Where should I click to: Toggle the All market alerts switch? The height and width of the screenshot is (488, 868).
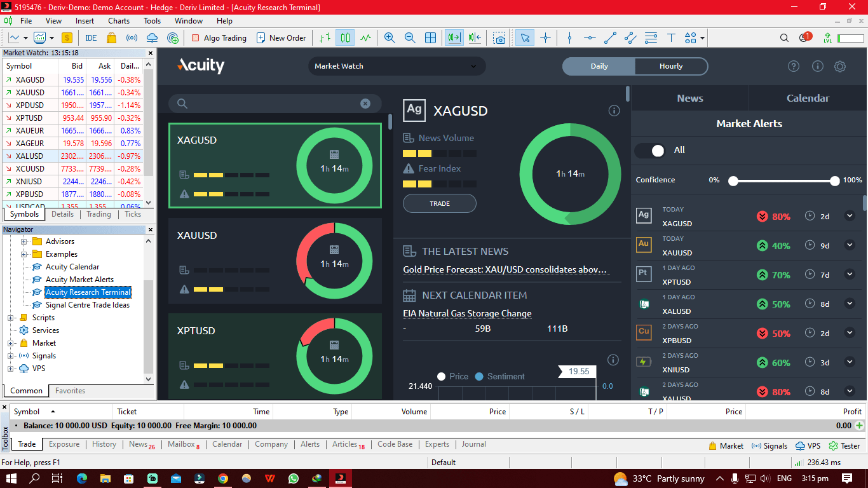[649, 151]
